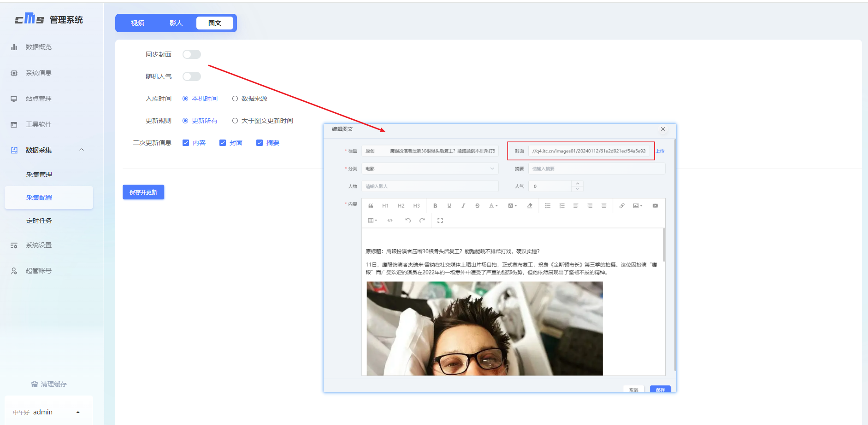Toggle fullscreen mode of the editor
This screenshot has width=868, height=425.
point(440,221)
